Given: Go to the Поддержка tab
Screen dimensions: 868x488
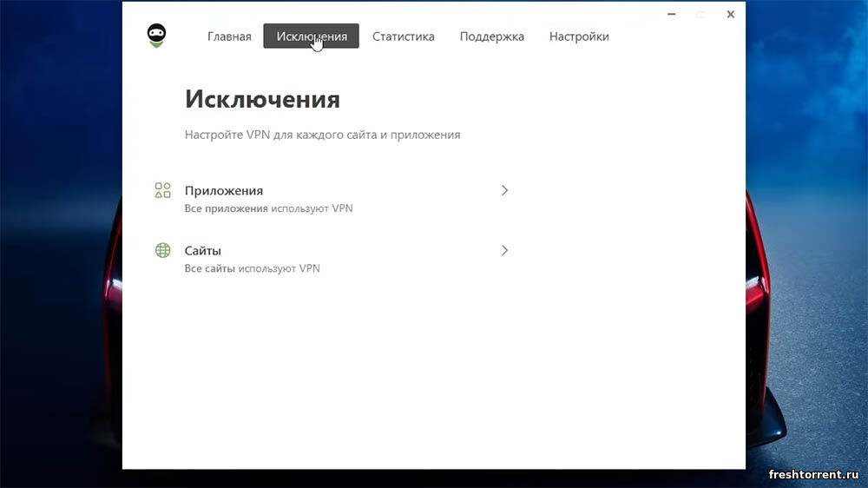Looking at the screenshot, I should coord(491,36).
